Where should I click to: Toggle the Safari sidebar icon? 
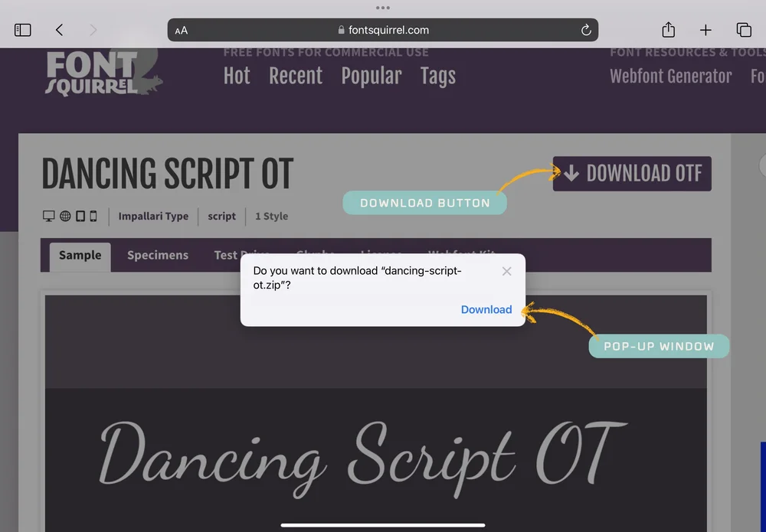23,29
